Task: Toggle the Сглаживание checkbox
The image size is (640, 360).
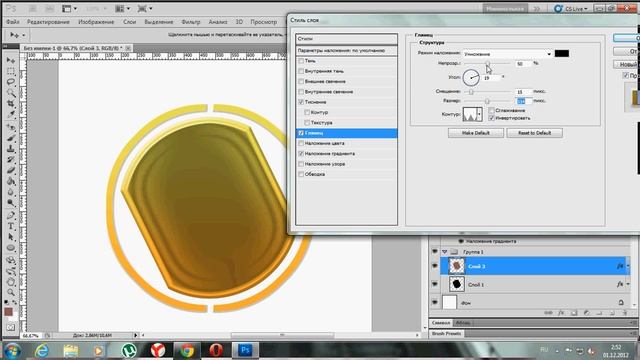Action: [491, 110]
